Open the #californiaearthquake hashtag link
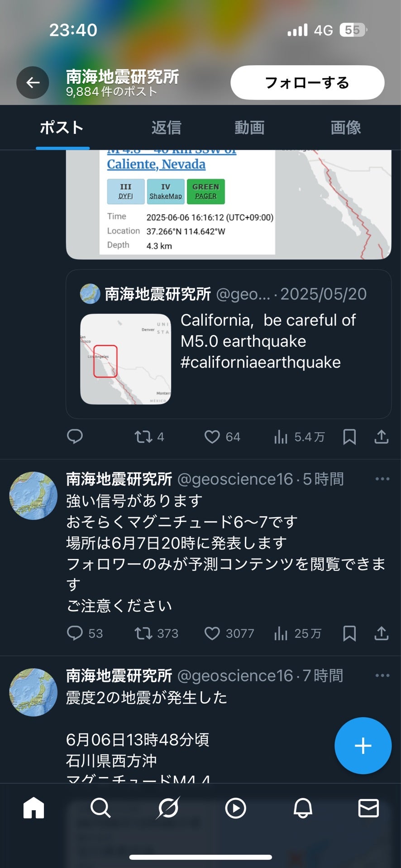Image resolution: width=401 pixels, height=868 pixels. [x=260, y=362]
